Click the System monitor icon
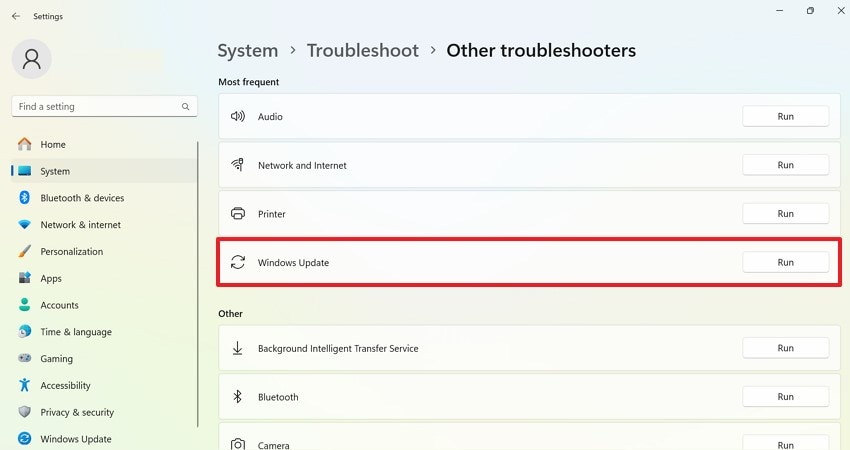Viewport: 850px width, 450px height. click(24, 171)
